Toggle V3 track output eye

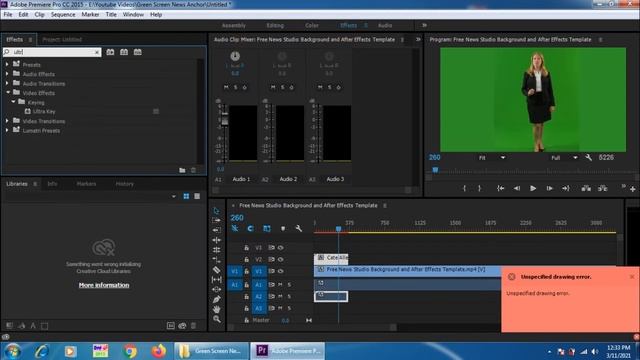click(280, 248)
